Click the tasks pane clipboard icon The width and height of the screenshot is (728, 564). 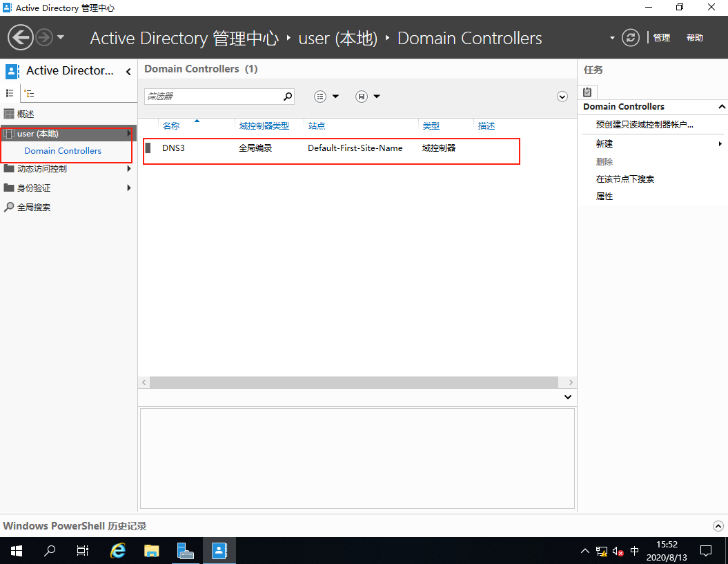click(587, 92)
